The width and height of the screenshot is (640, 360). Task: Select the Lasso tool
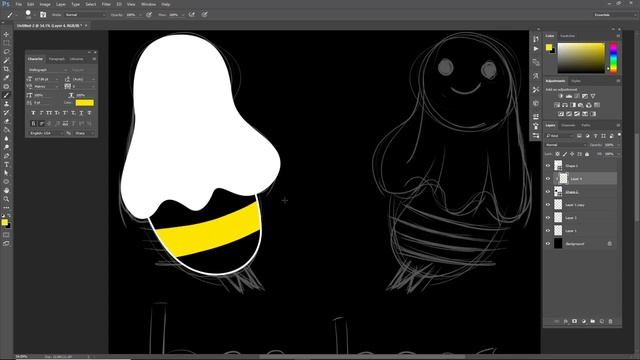[x=6, y=52]
